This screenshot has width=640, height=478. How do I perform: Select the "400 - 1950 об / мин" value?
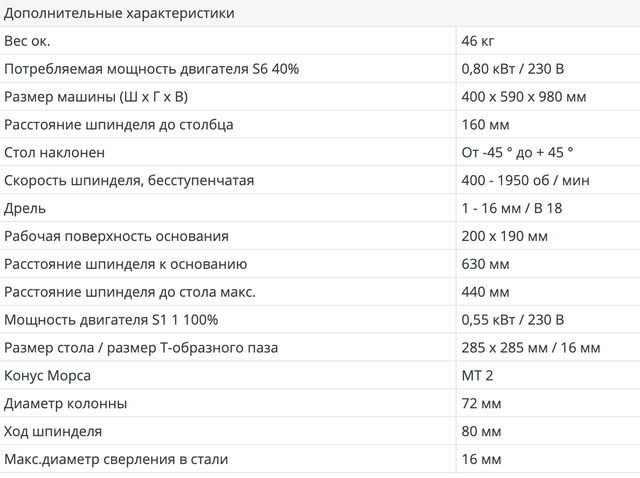[x=526, y=181]
